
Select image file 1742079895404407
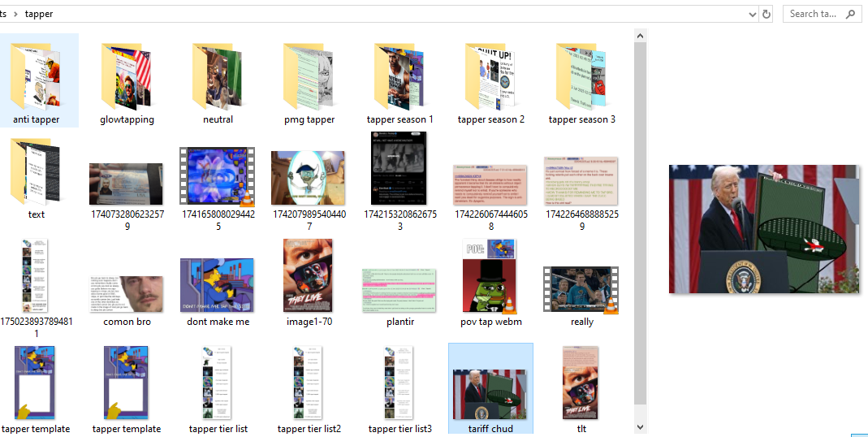click(x=309, y=178)
